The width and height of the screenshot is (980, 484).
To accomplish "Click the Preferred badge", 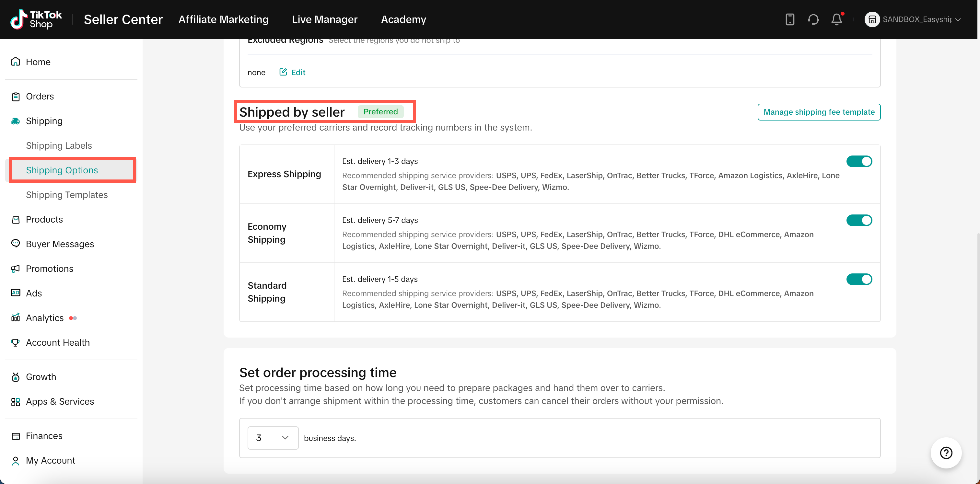I will [380, 112].
